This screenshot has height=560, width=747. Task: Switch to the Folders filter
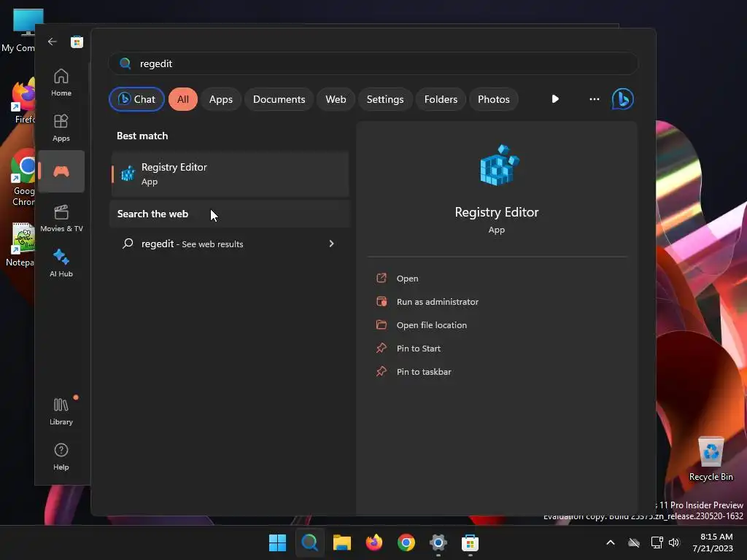441,99
